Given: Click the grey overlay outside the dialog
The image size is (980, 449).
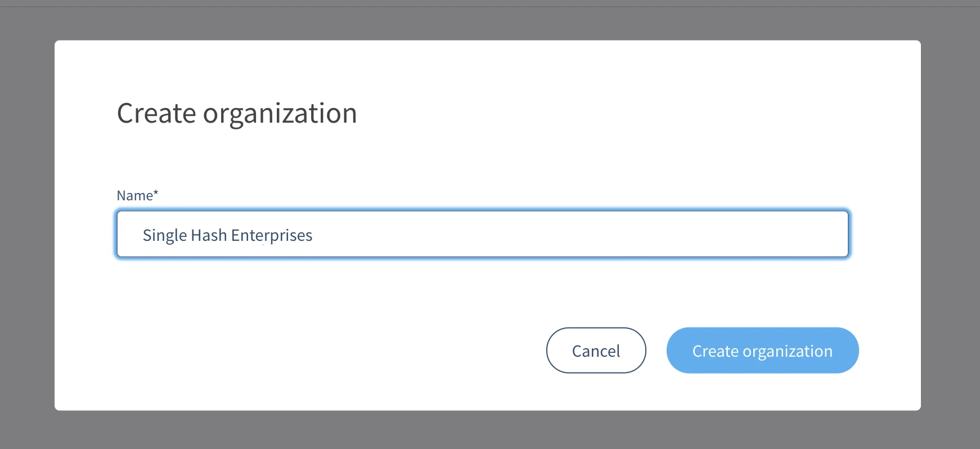Looking at the screenshot, I should [x=28, y=225].
